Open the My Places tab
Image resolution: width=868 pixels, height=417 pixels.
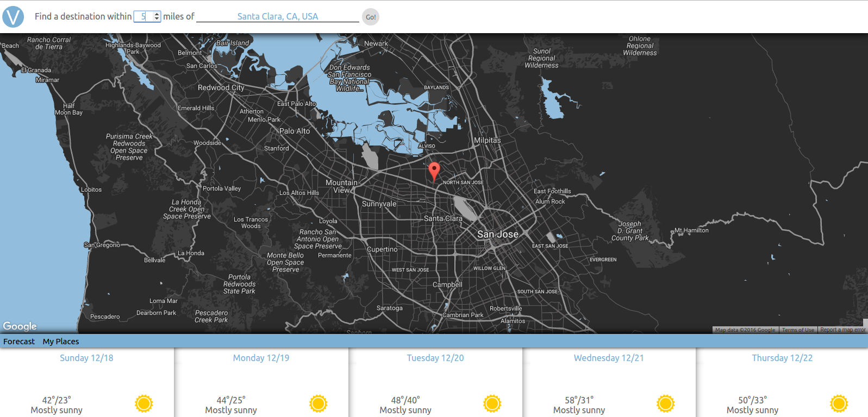tap(61, 342)
